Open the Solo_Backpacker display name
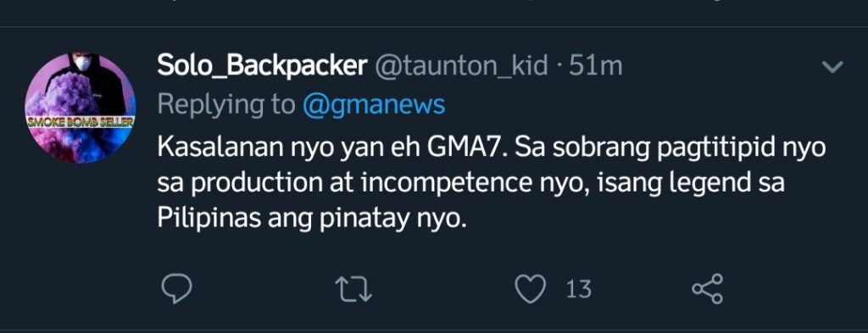 click(x=262, y=66)
